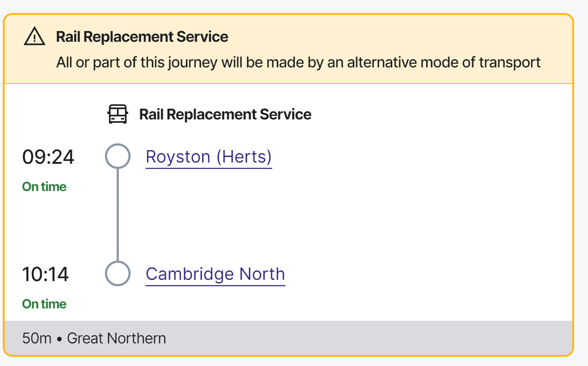The width and height of the screenshot is (588, 366).
Task: Click the 50m Great Northern footer bar
Action: [288, 338]
